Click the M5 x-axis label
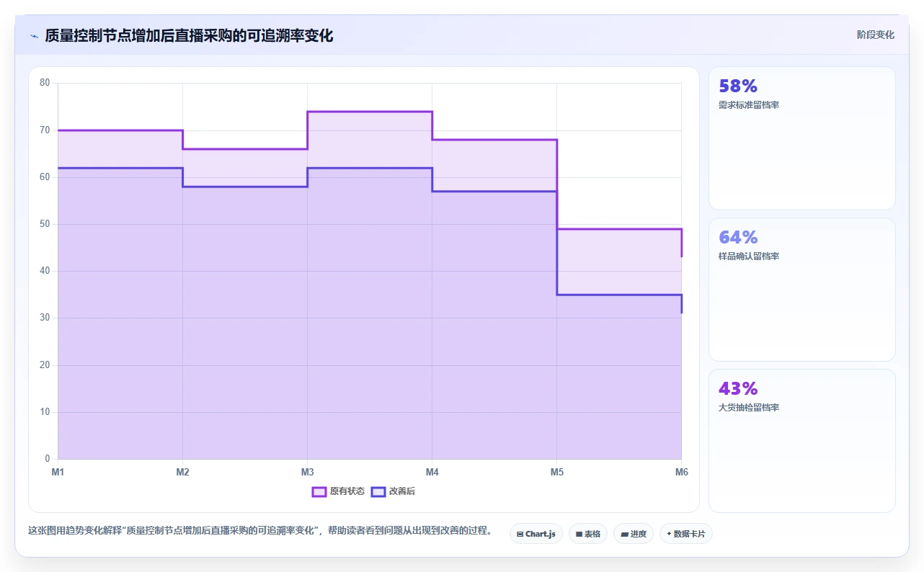Viewport: 924px width, 572px height. click(x=556, y=472)
